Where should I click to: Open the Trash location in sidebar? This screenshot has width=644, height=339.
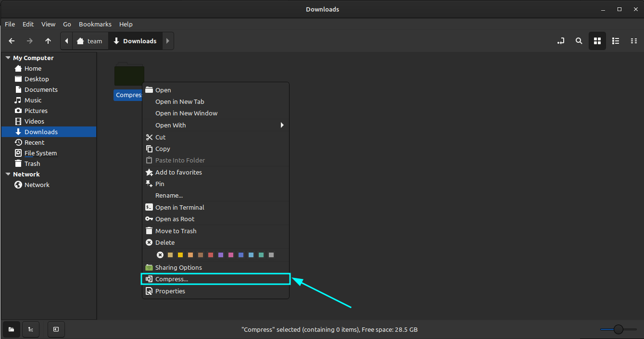[x=32, y=163]
